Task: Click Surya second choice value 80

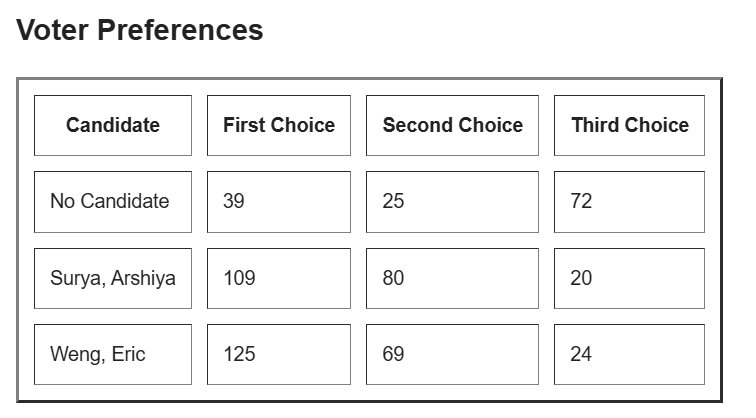Action: [x=452, y=278]
